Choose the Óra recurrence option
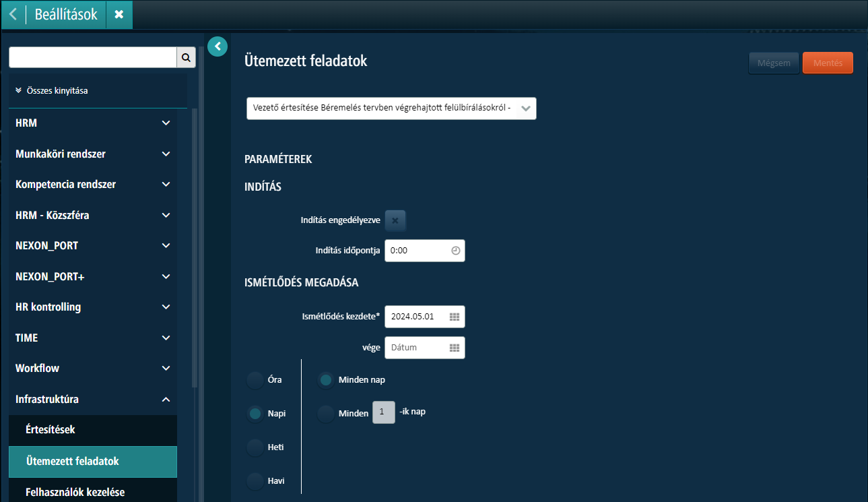The width and height of the screenshot is (868, 502). coord(255,380)
